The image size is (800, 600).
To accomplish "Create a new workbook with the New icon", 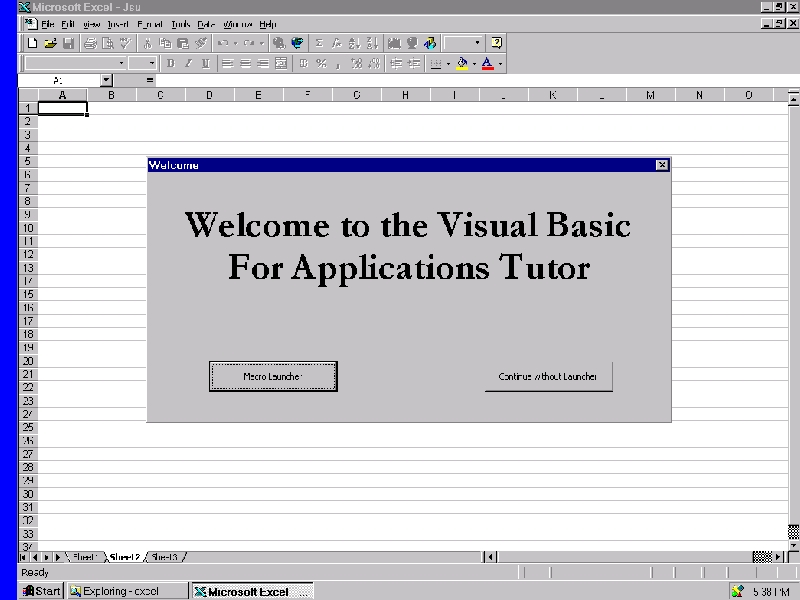I will [x=32, y=43].
